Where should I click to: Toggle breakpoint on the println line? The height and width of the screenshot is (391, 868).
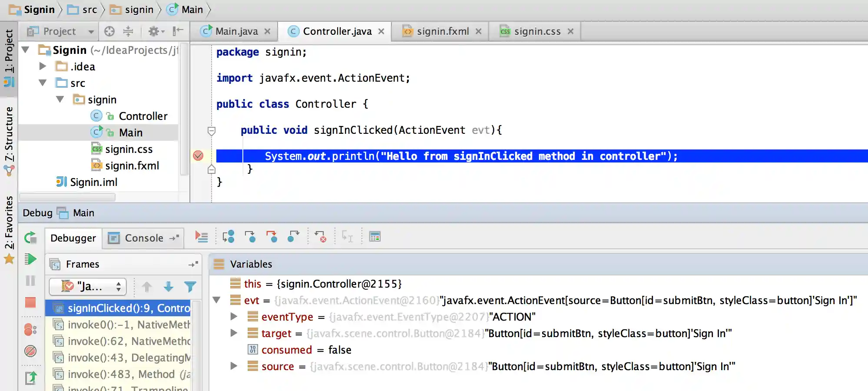pyautogui.click(x=198, y=156)
